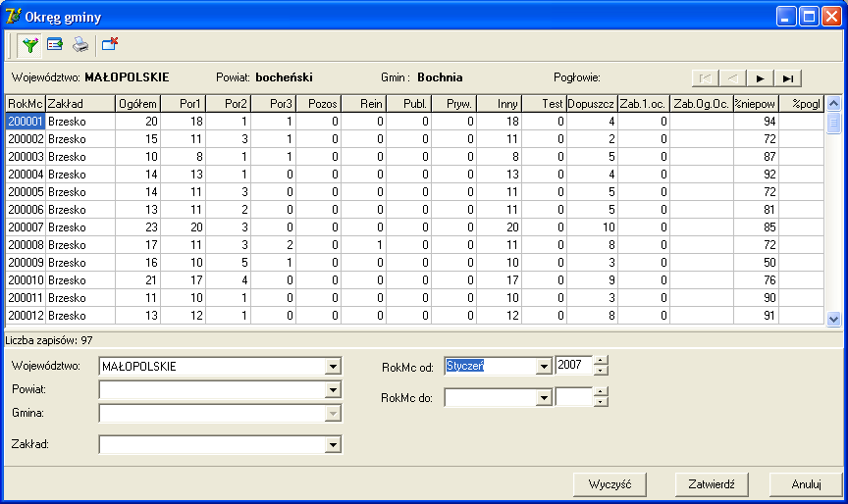Go to previous record navigation button
The width and height of the screenshot is (848, 504).
coord(733,78)
